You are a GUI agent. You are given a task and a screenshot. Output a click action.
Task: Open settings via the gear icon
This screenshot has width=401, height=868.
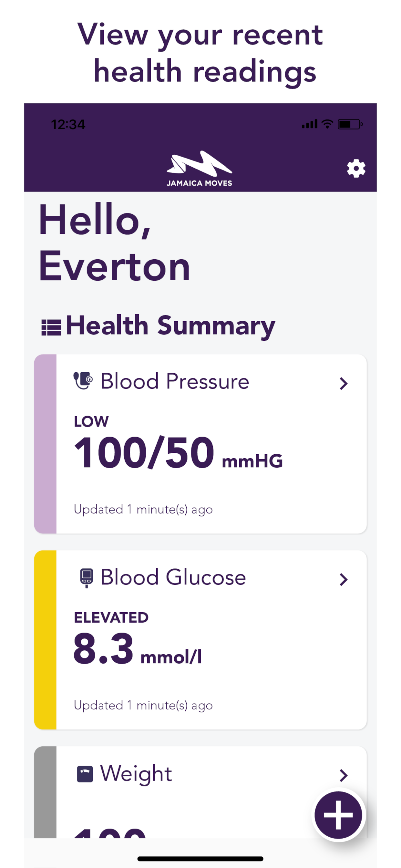(356, 168)
